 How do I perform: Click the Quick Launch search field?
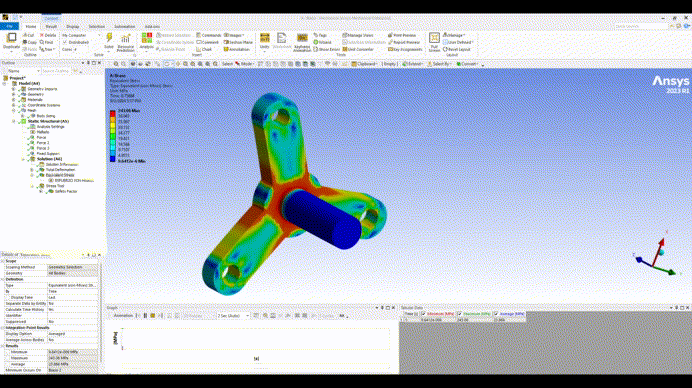[641, 26]
